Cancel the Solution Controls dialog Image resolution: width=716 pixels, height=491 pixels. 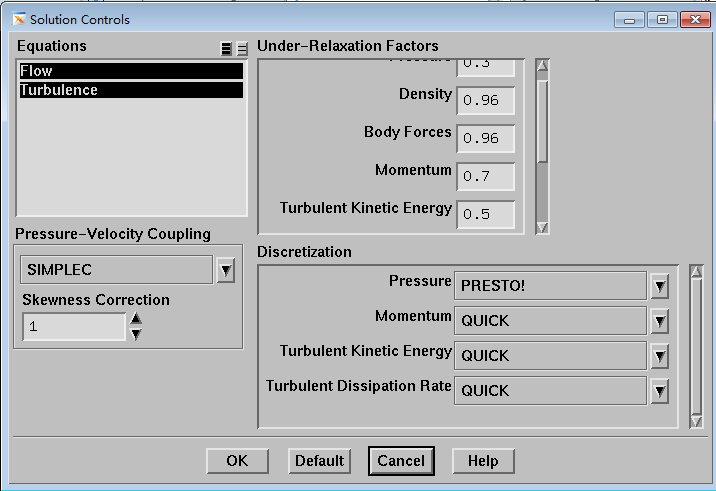pyautogui.click(x=401, y=461)
